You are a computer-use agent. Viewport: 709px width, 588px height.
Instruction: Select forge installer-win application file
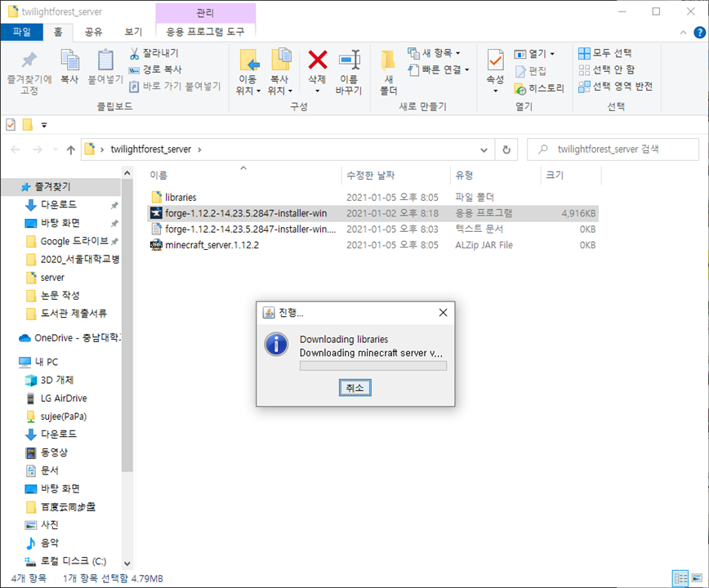tap(372, 213)
